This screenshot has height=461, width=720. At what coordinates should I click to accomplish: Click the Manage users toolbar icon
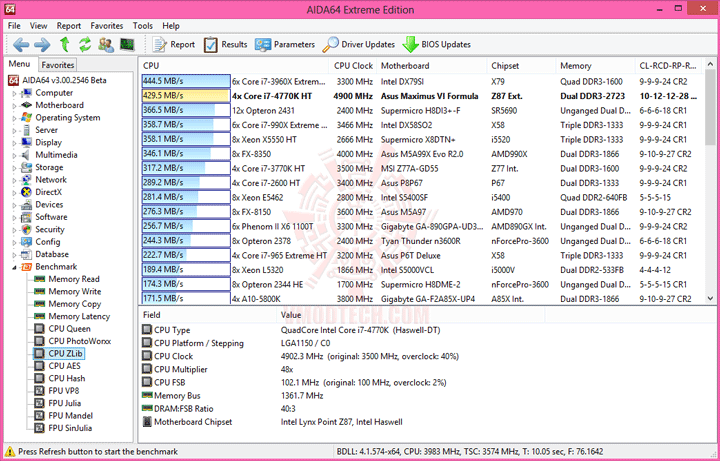106,45
